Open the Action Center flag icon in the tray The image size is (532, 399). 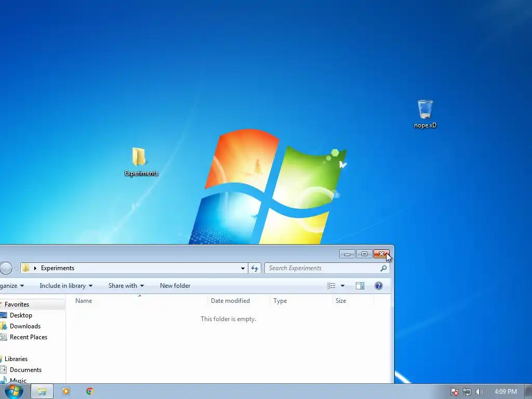[454, 392]
